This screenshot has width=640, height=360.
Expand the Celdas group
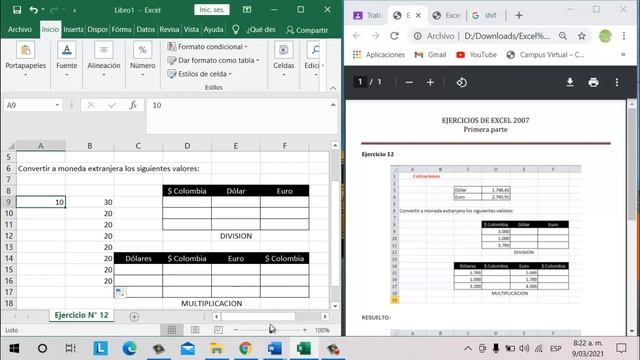pyautogui.click(x=283, y=60)
